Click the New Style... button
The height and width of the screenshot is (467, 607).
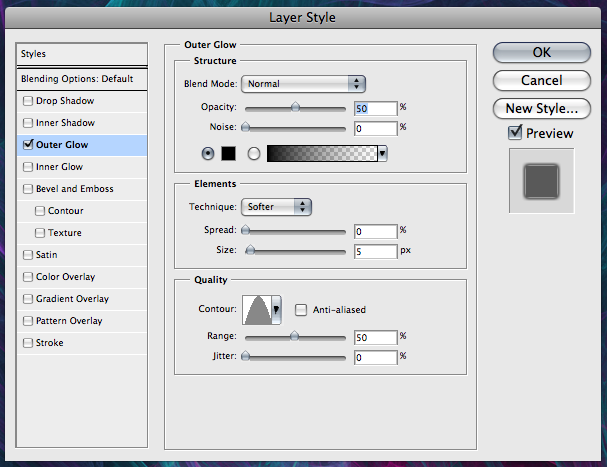[x=542, y=109]
